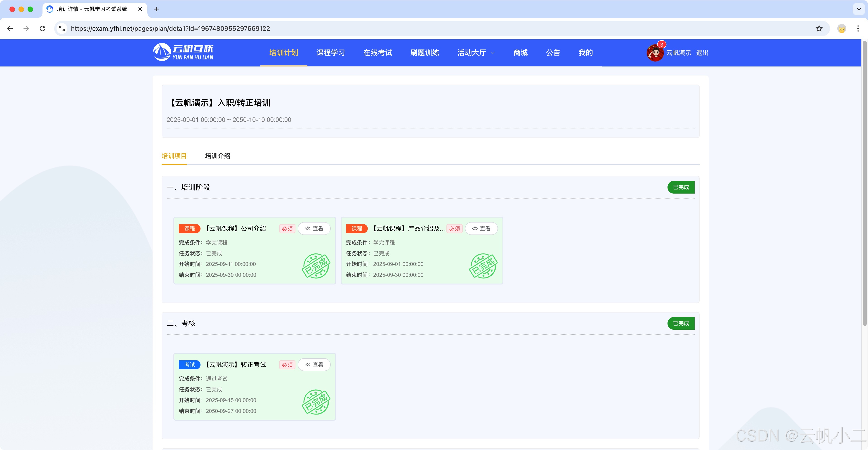Viewport: 868px width, 450px height.
Task: Click the browser profile avatar icon
Action: coord(841,29)
